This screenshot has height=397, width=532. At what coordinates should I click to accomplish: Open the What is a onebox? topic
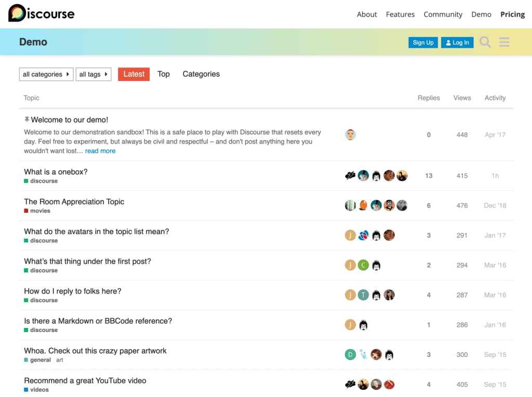[56, 172]
